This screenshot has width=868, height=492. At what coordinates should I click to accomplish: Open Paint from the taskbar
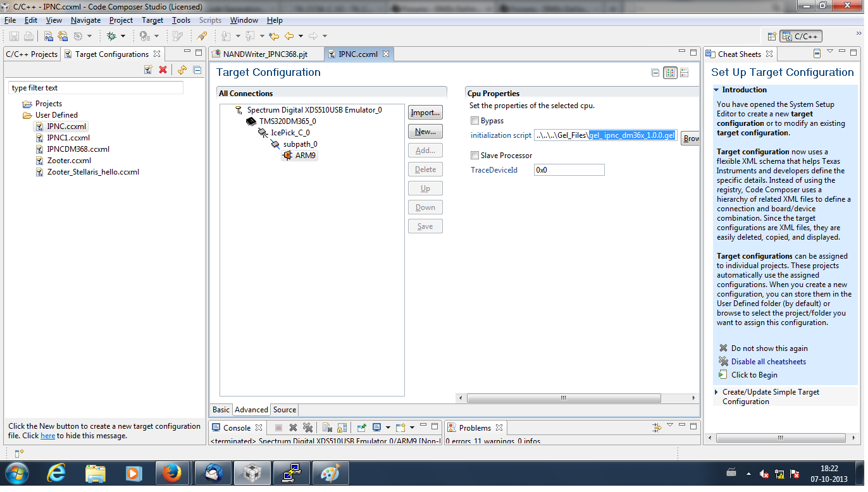point(330,473)
